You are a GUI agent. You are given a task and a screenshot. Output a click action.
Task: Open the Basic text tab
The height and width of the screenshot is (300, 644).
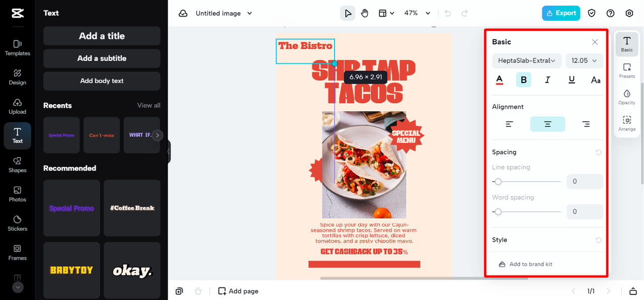point(627,44)
